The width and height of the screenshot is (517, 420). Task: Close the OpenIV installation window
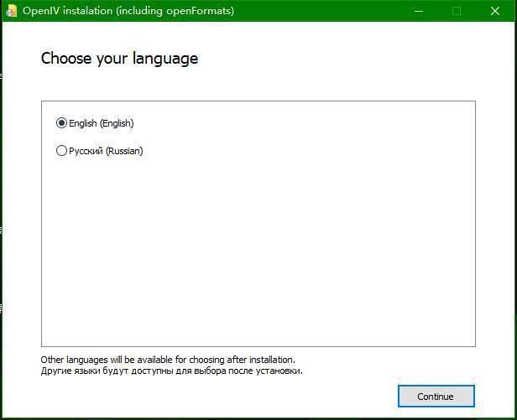(495, 11)
